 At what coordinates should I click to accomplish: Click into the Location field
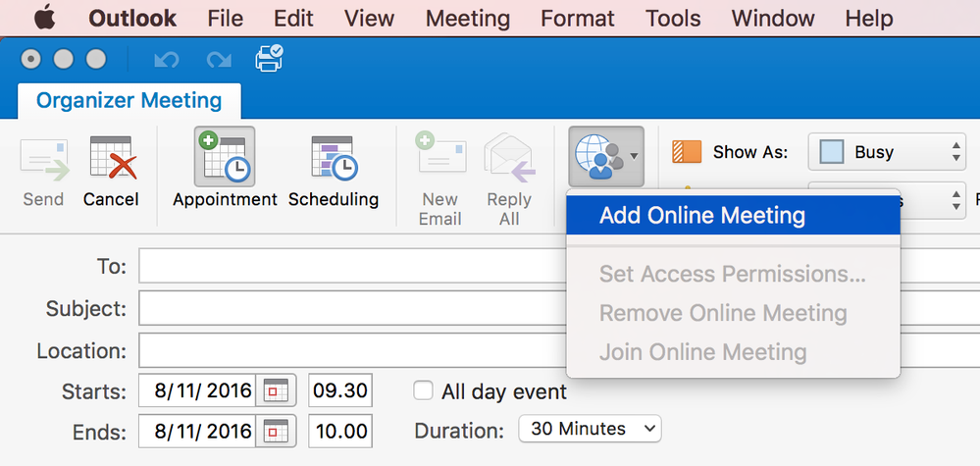click(352, 350)
